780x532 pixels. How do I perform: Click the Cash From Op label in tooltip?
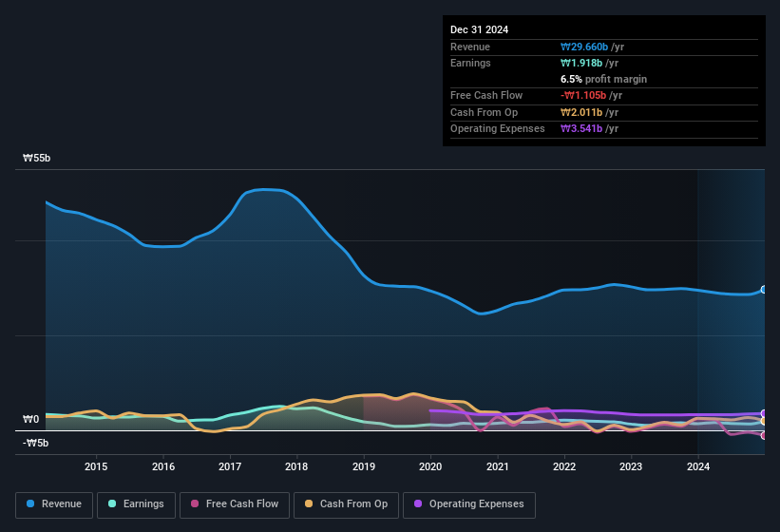(x=484, y=112)
